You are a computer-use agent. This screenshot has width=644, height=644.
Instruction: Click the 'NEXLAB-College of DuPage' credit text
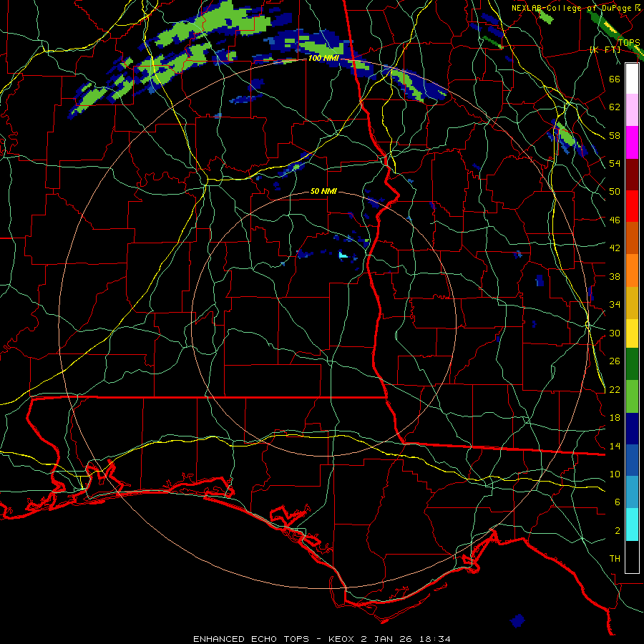point(572,8)
